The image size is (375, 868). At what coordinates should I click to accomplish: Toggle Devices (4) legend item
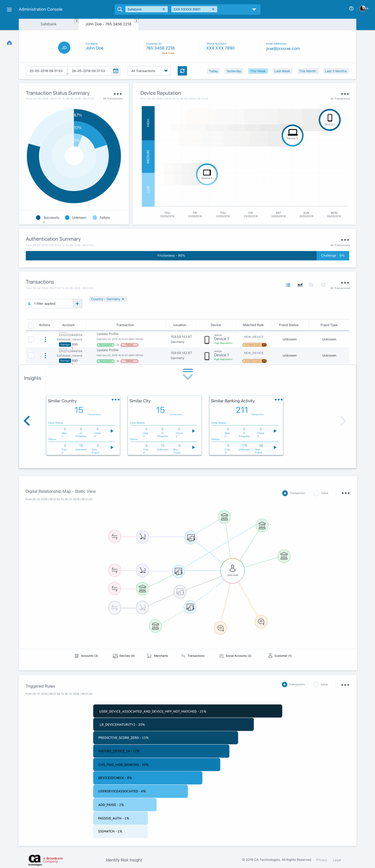124,656
